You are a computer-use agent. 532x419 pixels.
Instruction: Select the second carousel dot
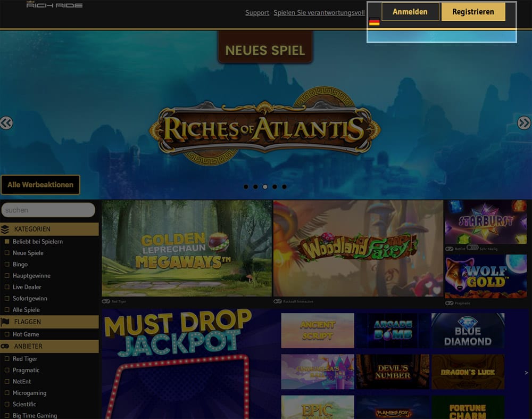pyautogui.click(x=255, y=187)
